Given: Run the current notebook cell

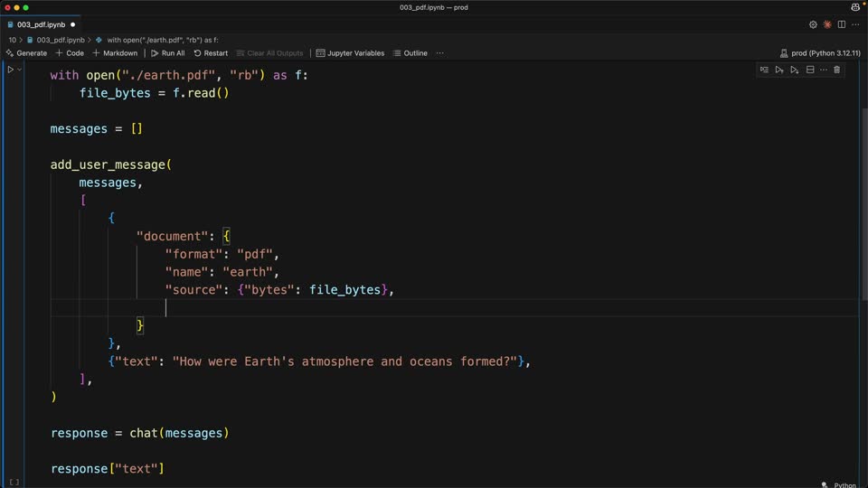Looking at the screenshot, I should point(10,70).
